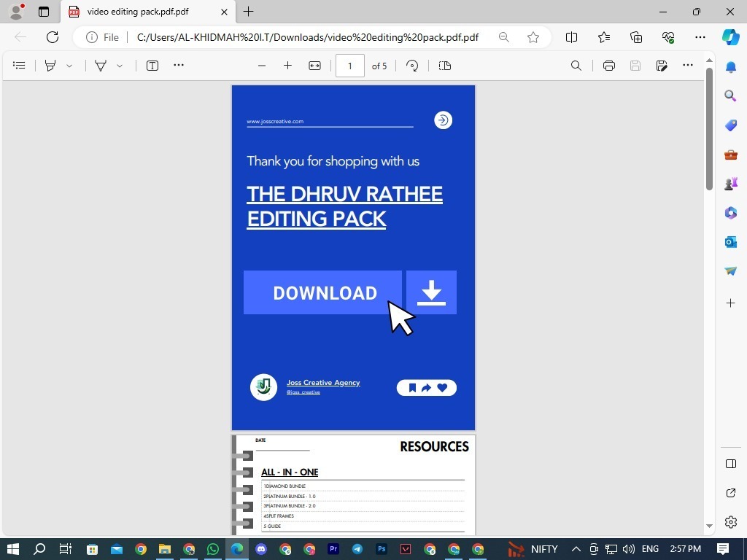This screenshot has width=747, height=560.
Task: Open Outlook in the sidebar
Action: coord(731,242)
